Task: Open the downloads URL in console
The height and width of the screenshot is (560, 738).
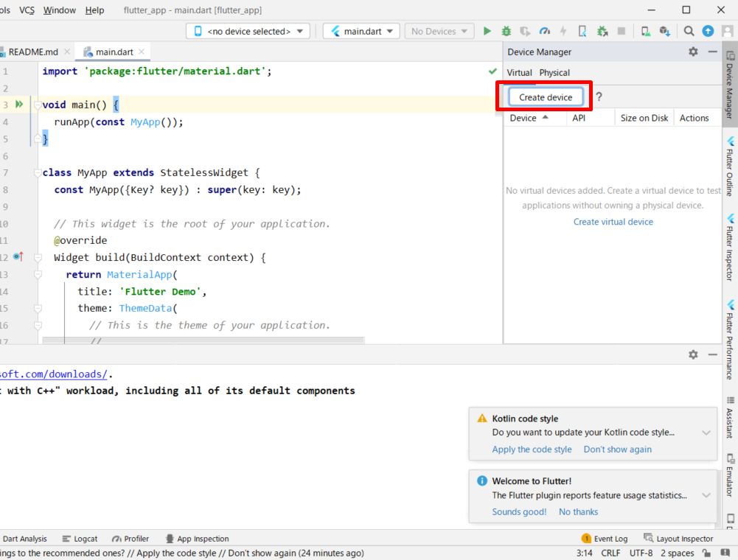Action: tap(54, 374)
